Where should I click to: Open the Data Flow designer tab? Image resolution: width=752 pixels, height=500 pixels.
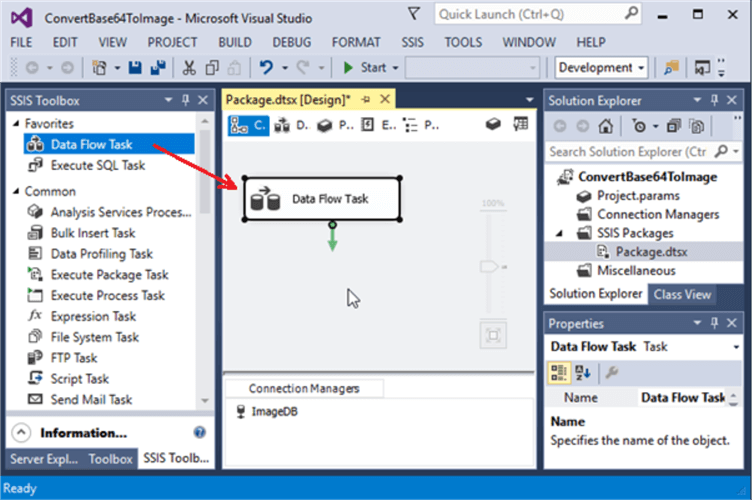coord(292,126)
